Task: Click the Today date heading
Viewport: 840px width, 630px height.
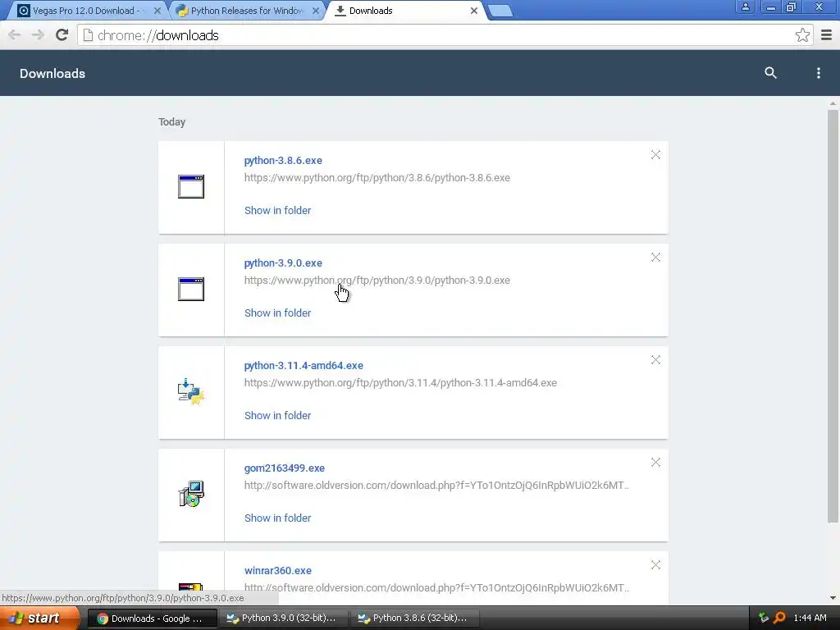Action: [172, 122]
